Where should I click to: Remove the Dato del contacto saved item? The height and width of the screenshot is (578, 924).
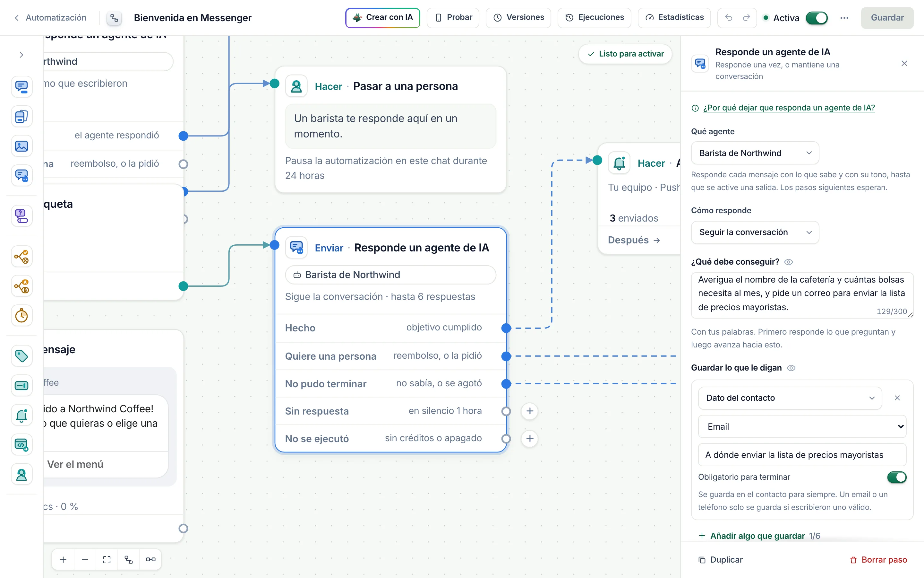point(897,398)
